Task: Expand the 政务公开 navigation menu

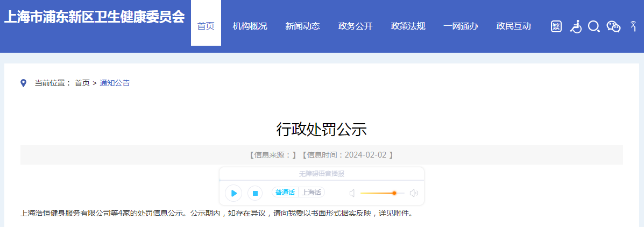Action: (355, 26)
